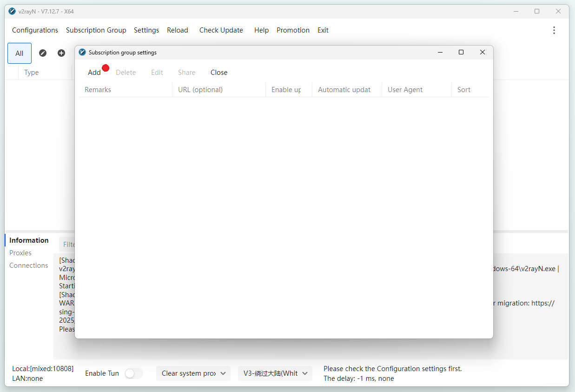This screenshot has width=575, height=392.
Task: Select the All group tab
Action: [x=20, y=53]
